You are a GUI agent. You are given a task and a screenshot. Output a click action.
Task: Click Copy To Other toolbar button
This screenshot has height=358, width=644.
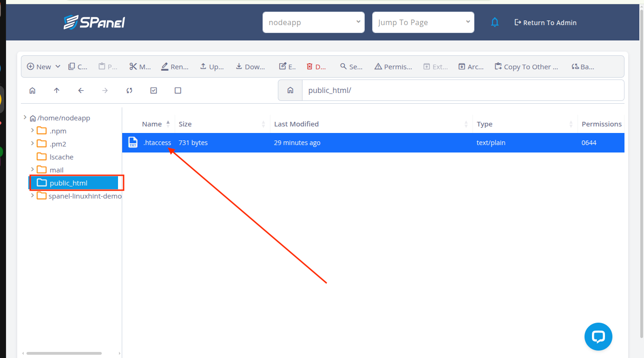click(526, 66)
